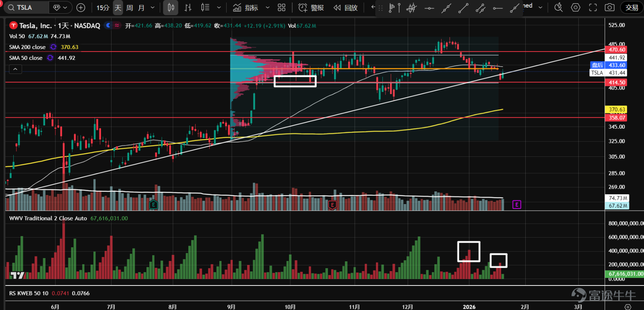644x310 pixels.
Task: Start 回放 bar replay
Action: [346, 8]
